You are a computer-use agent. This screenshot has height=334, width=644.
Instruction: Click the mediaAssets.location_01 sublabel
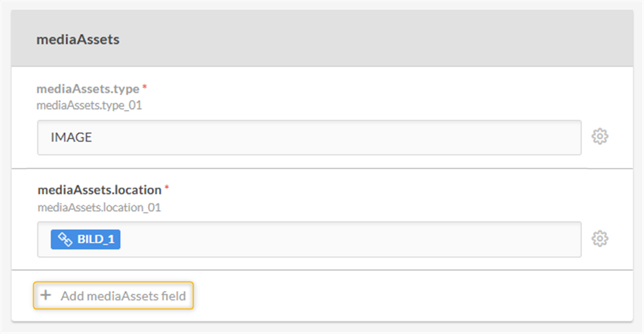[x=99, y=207]
